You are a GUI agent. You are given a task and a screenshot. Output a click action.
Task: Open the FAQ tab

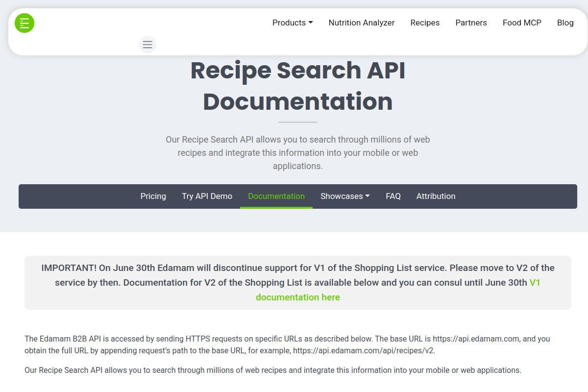(x=393, y=196)
